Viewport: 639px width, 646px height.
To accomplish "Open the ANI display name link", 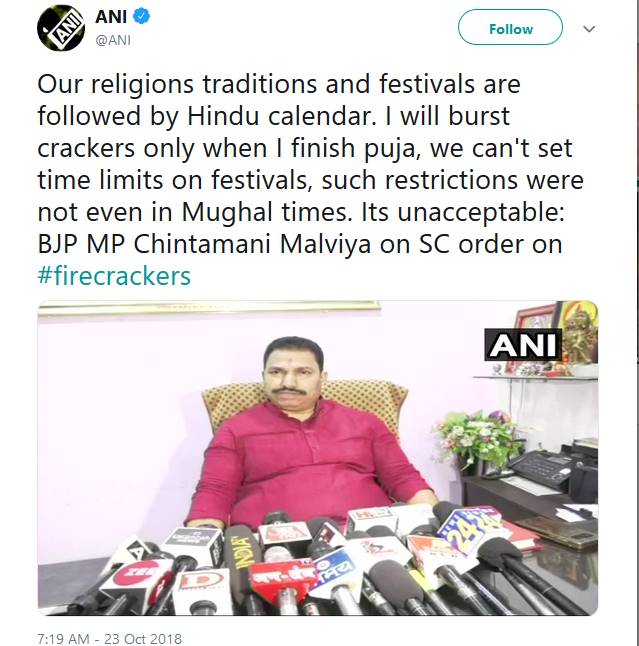I will [111, 18].
